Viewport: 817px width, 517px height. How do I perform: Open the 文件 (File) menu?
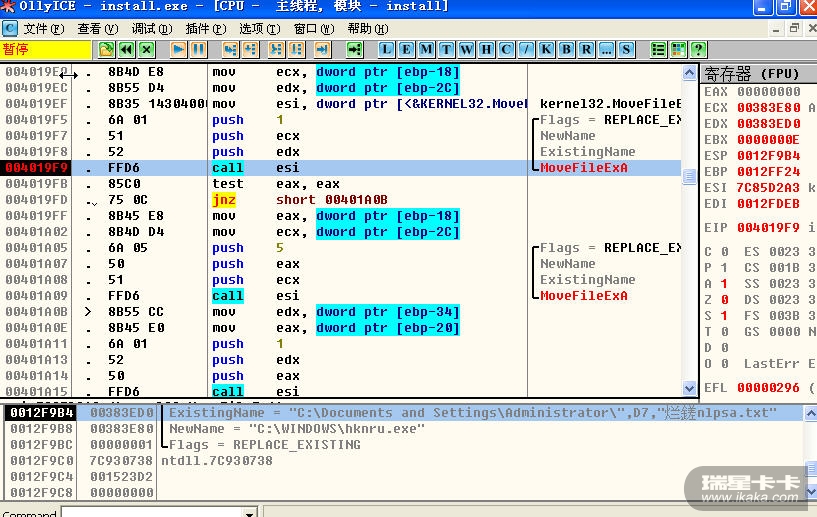click(x=41, y=28)
